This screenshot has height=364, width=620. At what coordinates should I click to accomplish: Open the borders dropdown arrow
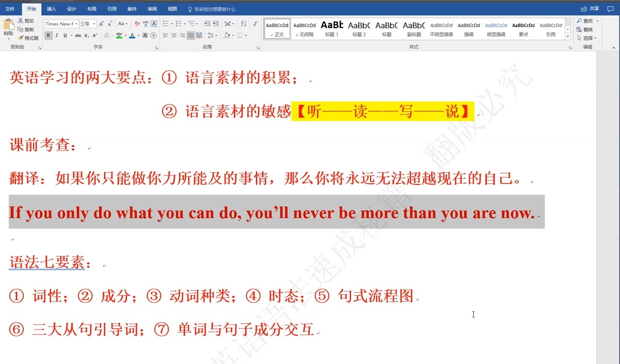[246, 35]
